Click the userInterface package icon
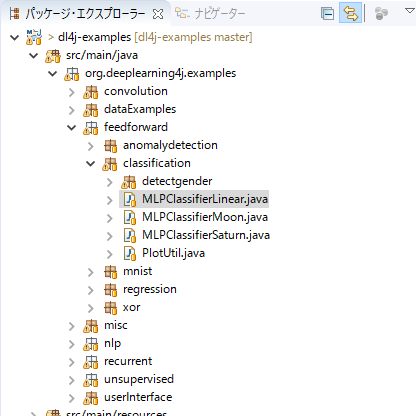Viewport: 416px width, 416px height. 91,398
